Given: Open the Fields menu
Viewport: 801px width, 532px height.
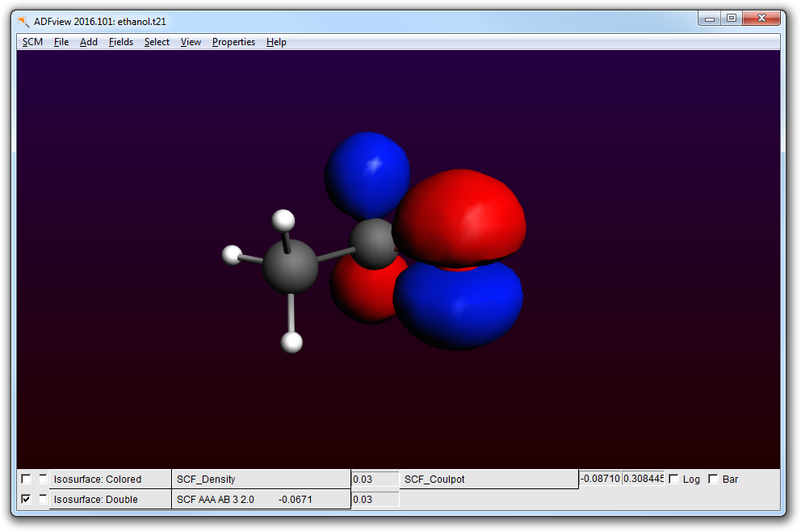Looking at the screenshot, I should [120, 42].
